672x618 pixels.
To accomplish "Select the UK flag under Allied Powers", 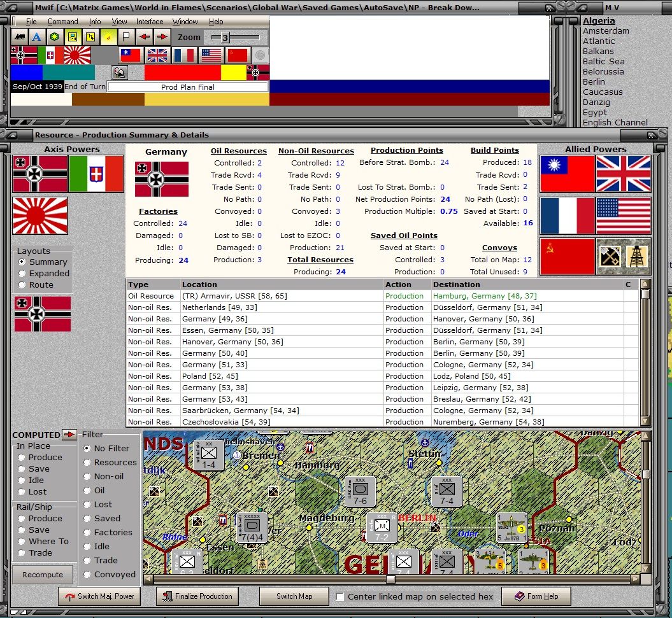I will [x=624, y=174].
